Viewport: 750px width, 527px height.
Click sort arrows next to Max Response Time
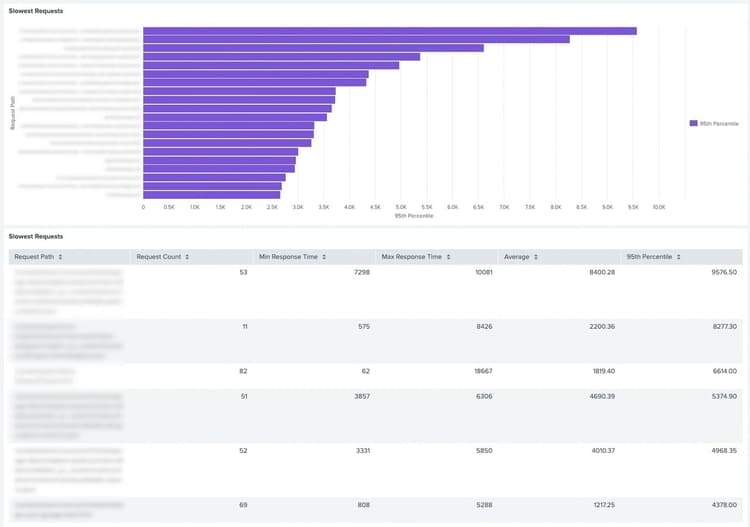(x=448, y=257)
